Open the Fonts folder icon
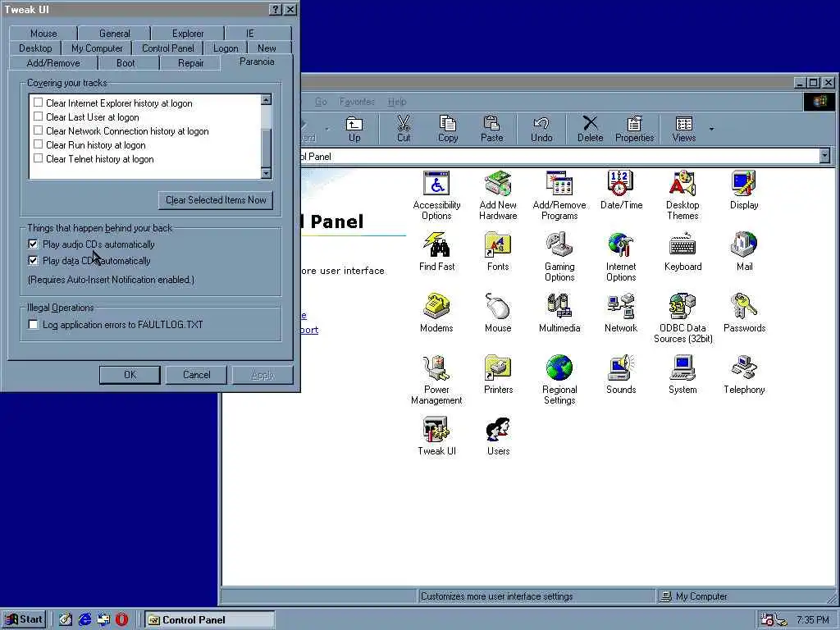 pyautogui.click(x=498, y=252)
